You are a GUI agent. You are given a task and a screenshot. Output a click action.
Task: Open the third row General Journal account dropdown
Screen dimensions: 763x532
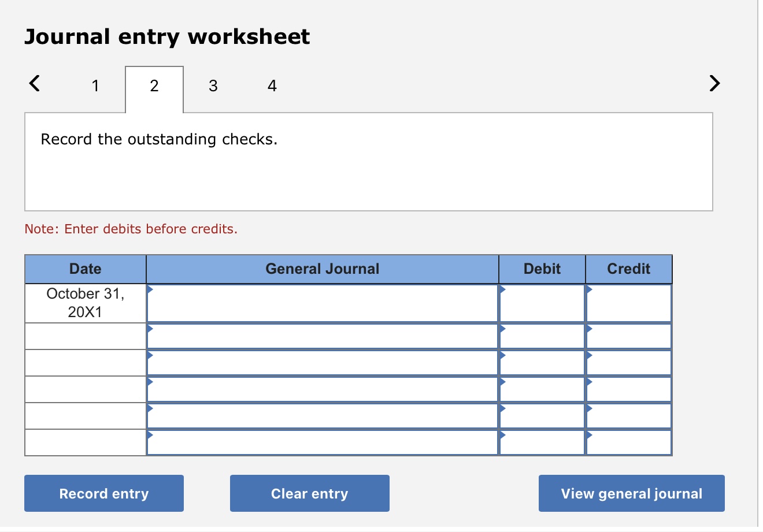tap(322, 362)
